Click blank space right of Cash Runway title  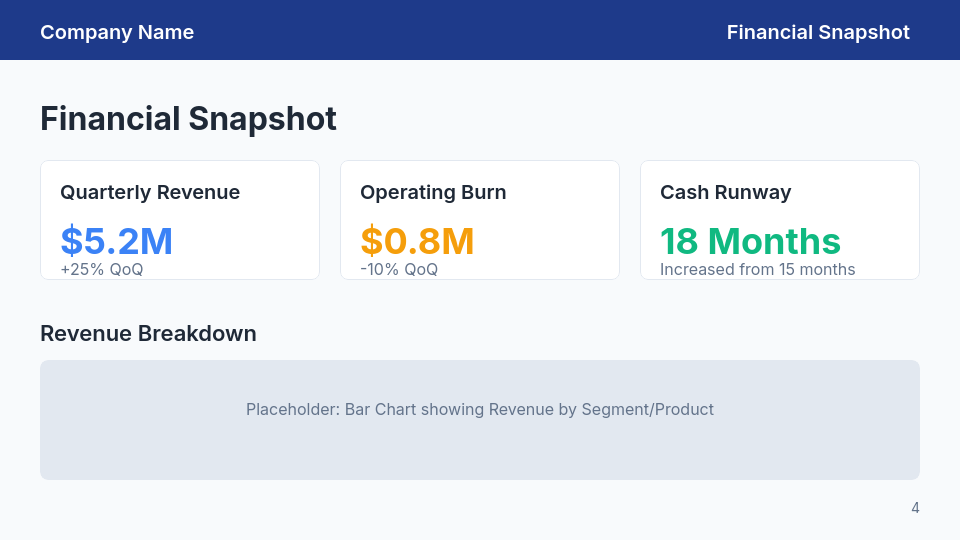click(x=860, y=192)
